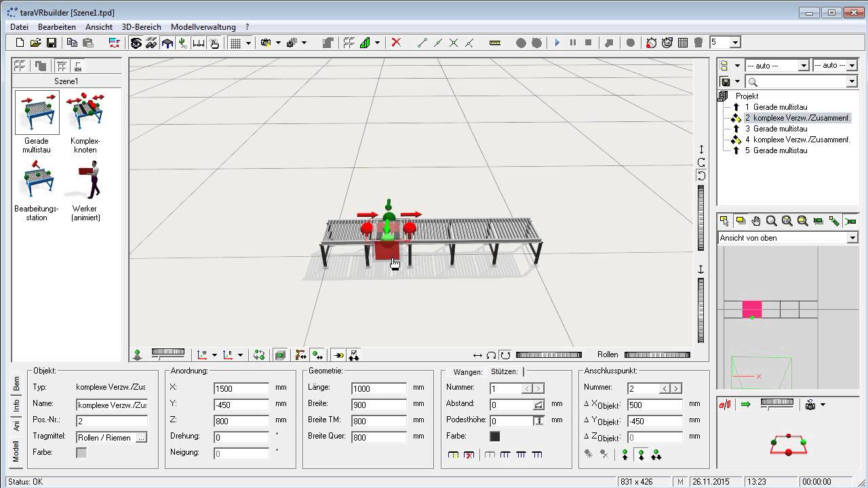This screenshot has height=488, width=868.
Task: Open the project search field dropdown
Action: point(852,82)
